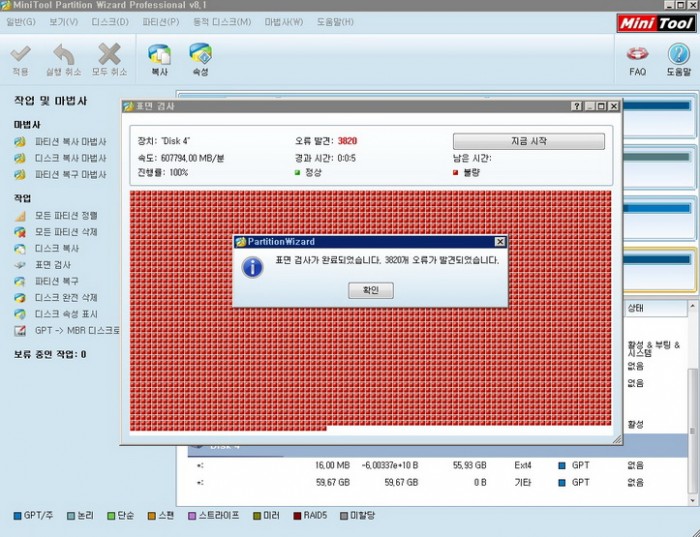Click the 표면 검사 window resize grip
Screen dimensions: 700x537
tap(617, 440)
